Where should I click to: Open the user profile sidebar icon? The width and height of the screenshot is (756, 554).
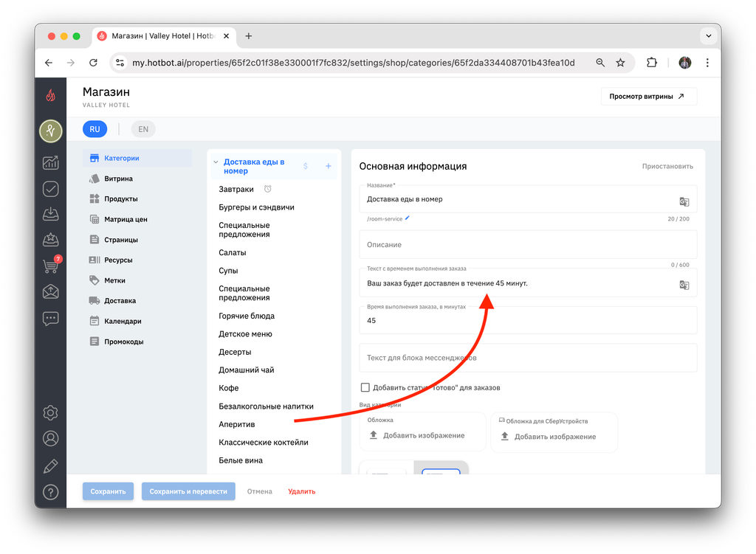pos(51,438)
